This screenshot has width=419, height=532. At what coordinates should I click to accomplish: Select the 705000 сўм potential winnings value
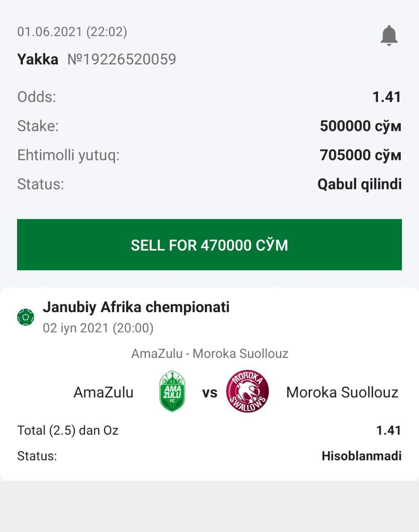[360, 155]
